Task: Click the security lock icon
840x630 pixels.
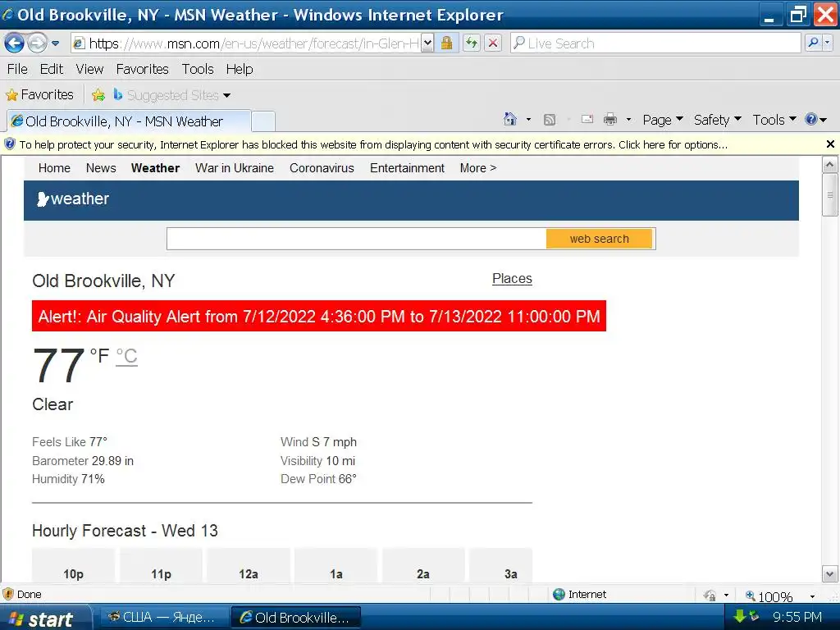Action: [x=446, y=43]
